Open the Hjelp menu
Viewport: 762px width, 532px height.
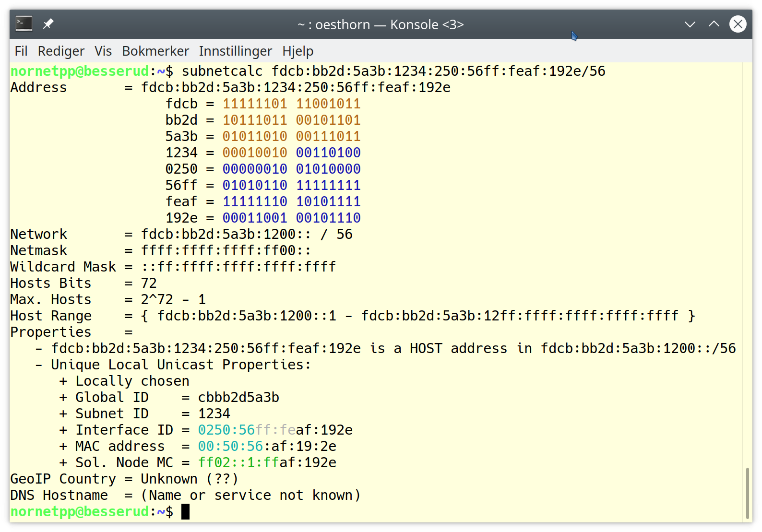point(298,51)
